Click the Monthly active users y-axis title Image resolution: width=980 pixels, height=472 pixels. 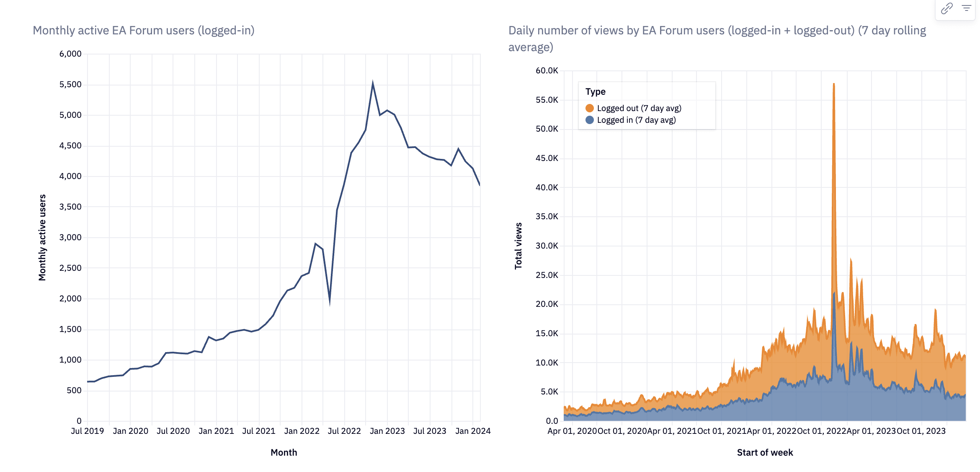[42, 237]
